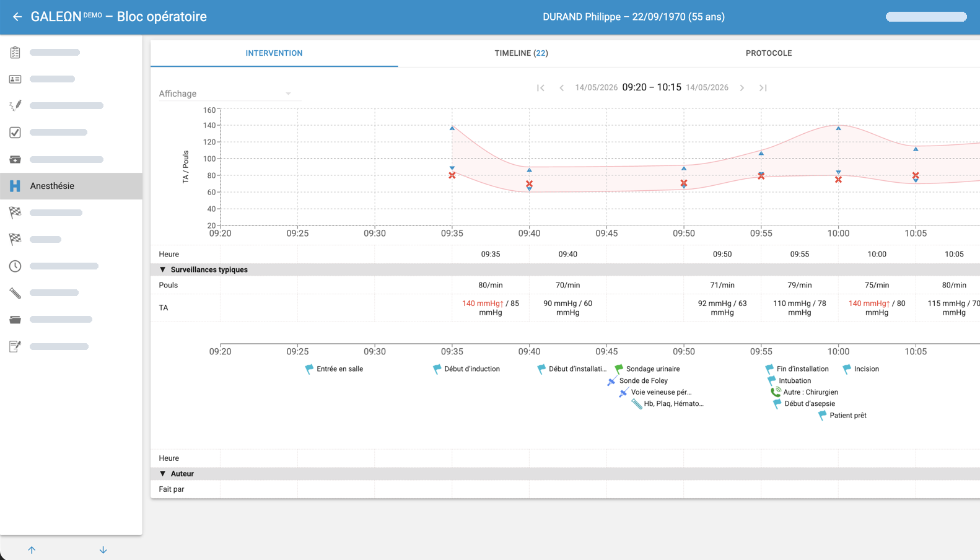980x560 pixels.
Task: Select the clock sidebar icon
Action: 15,266
